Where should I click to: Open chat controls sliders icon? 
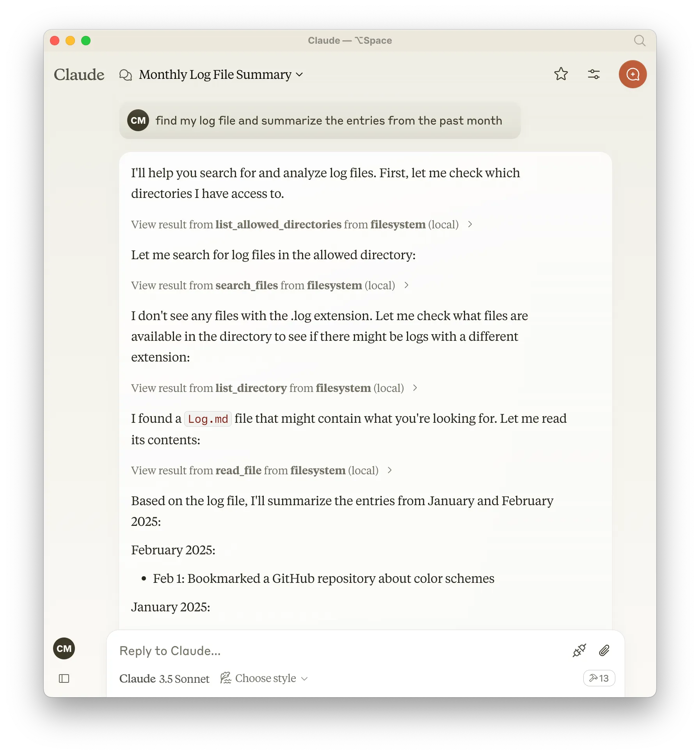[x=593, y=74]
